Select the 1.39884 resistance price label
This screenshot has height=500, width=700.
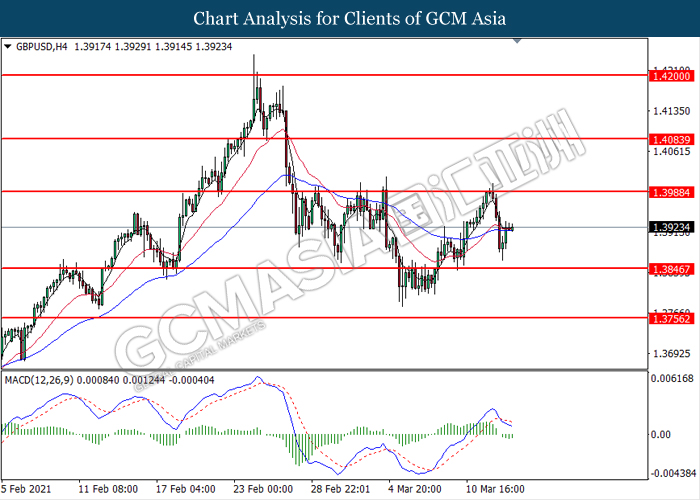click(671, 192)
